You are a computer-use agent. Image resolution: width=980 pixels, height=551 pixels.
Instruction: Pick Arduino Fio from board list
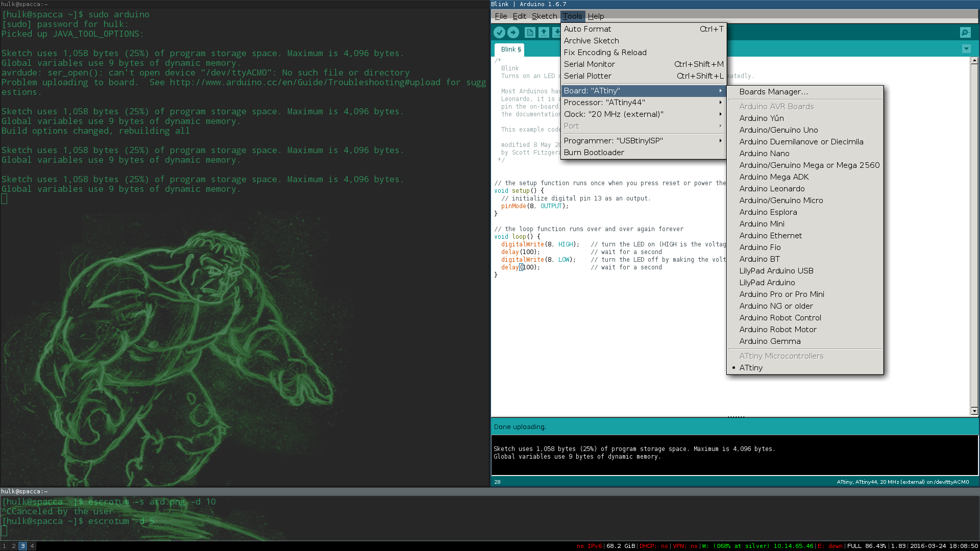[805, 247]
